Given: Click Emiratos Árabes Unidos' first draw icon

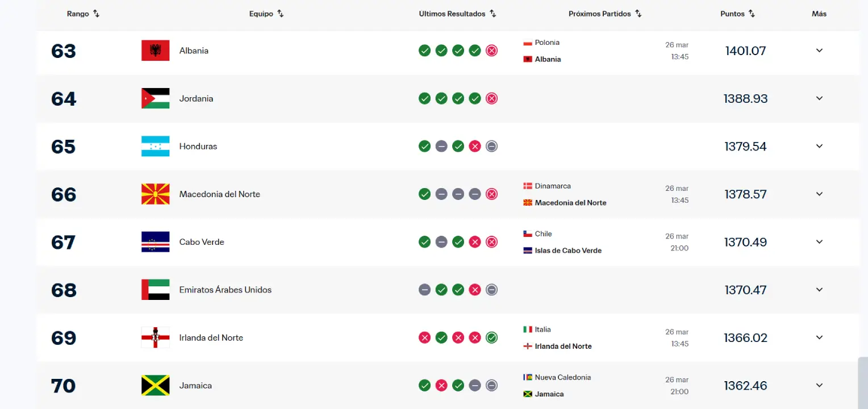Looking at the screenshot, I should coord(424,290).
